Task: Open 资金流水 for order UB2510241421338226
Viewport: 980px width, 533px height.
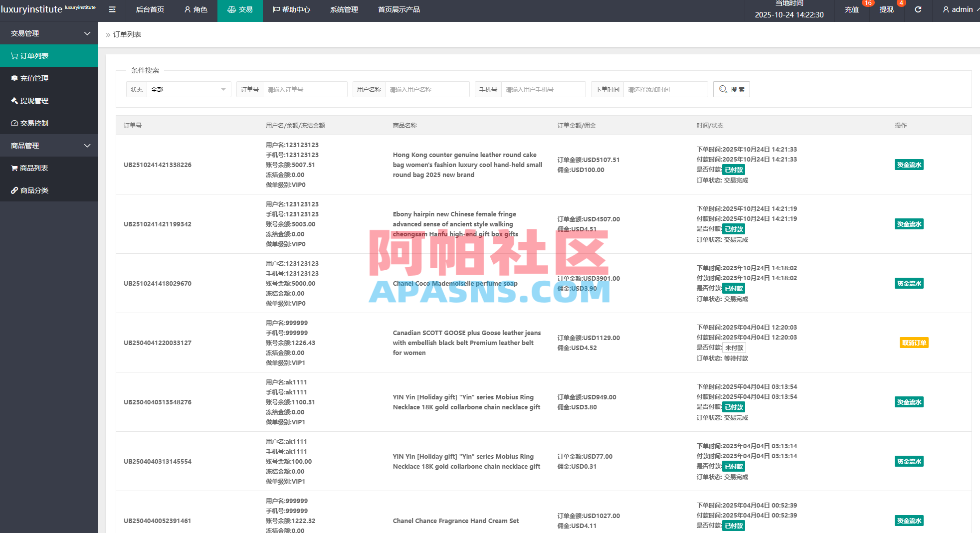Action: coord(909,165)
